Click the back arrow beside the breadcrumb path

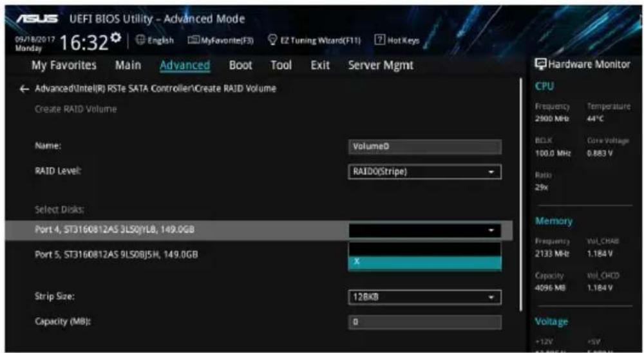tap(24, 89)
